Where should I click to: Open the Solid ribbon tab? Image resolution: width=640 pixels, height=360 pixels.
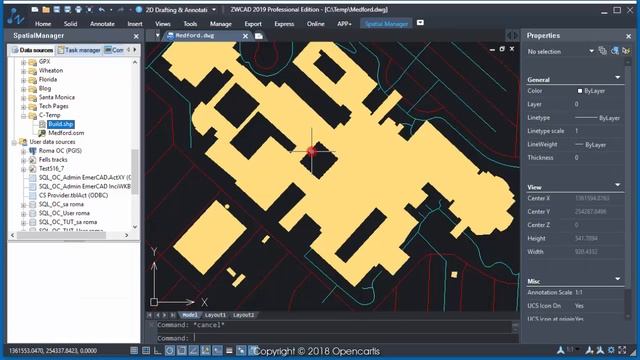pos(70,24)
